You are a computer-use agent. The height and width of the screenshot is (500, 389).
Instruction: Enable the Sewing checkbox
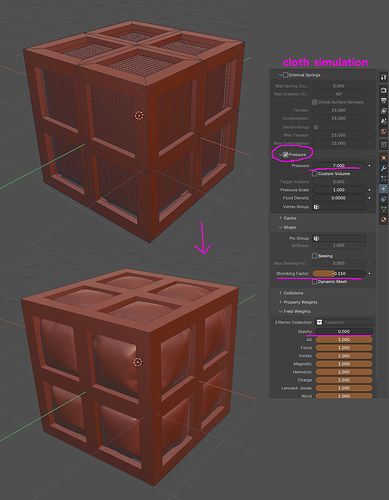coord(314,256)
